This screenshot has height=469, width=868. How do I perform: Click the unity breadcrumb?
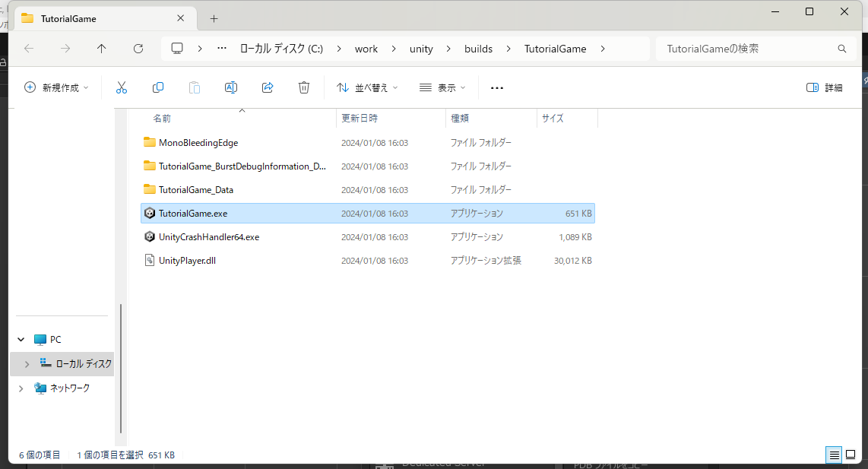tap(421, 49)
